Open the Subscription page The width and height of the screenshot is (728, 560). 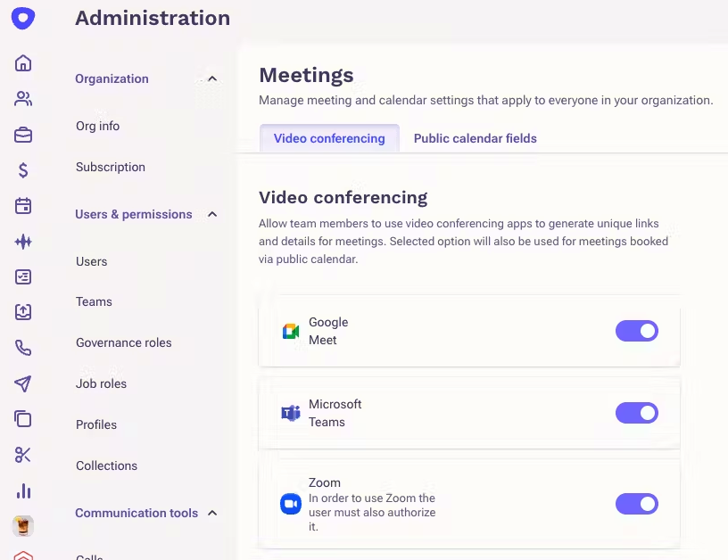pyautogui.click(x=111, y=167)
